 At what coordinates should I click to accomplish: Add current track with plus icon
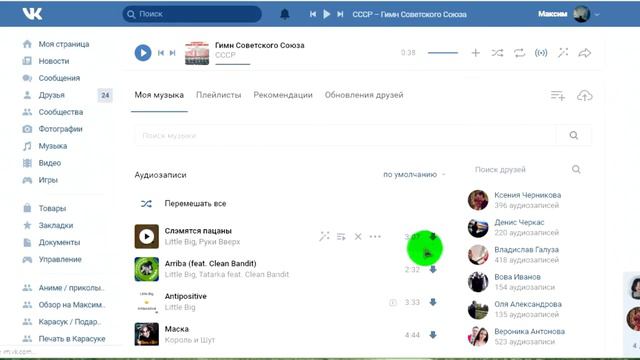(476, 53)
